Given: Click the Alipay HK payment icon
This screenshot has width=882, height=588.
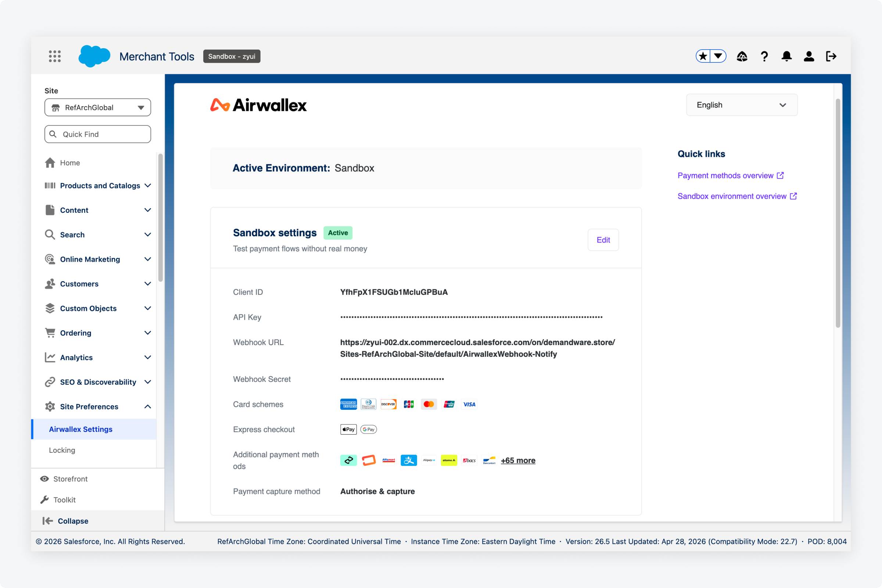Looking at the screenshot, I should point(429,460).
